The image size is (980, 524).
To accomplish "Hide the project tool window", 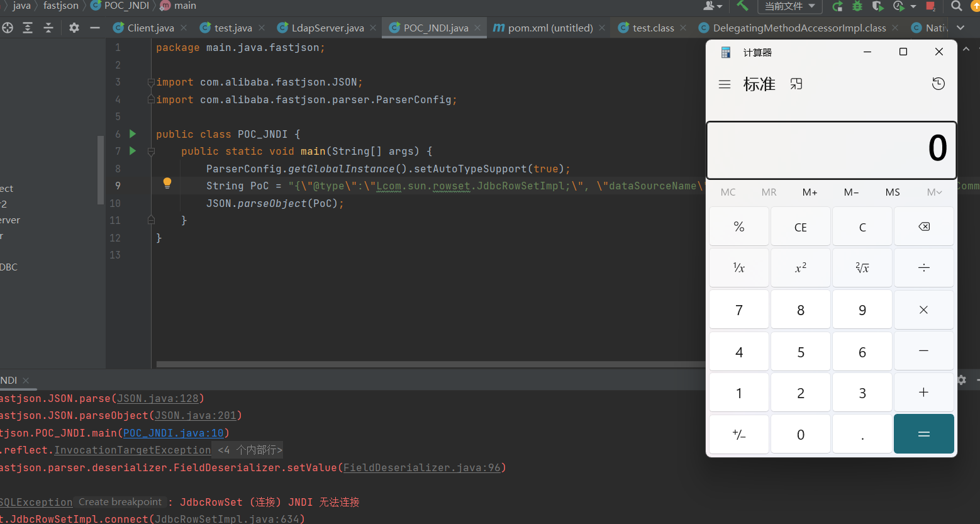I will click(x=95, y=28).
